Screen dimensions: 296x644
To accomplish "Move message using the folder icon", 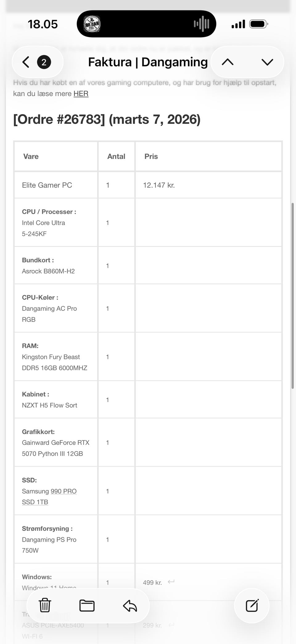I will [x=87, y=605].
